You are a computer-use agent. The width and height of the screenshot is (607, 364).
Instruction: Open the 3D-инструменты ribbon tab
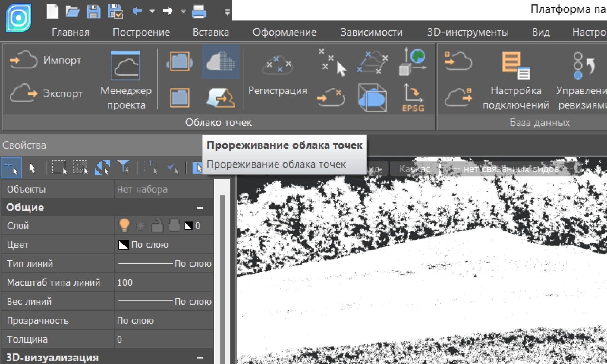tap(468, 32)
